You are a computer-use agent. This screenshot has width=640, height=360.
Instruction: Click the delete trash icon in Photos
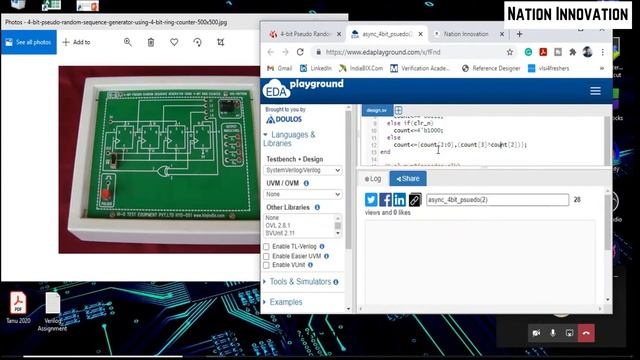(151, 42)
